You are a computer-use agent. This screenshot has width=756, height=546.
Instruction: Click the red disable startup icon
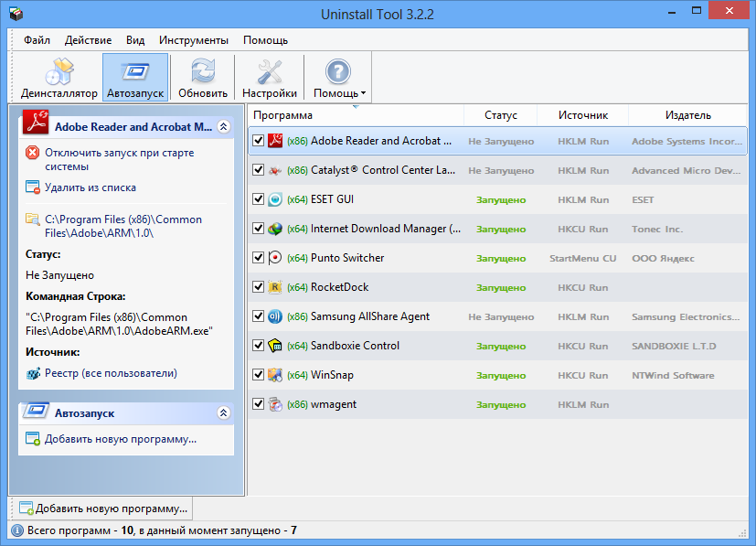click(x=32, y=154)
